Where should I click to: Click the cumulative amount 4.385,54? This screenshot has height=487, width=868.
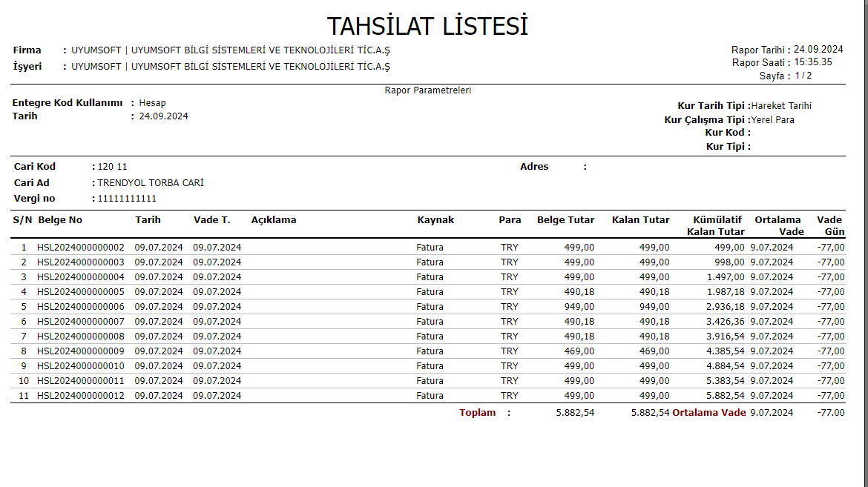pyautogui.click(x=725, y=351)
